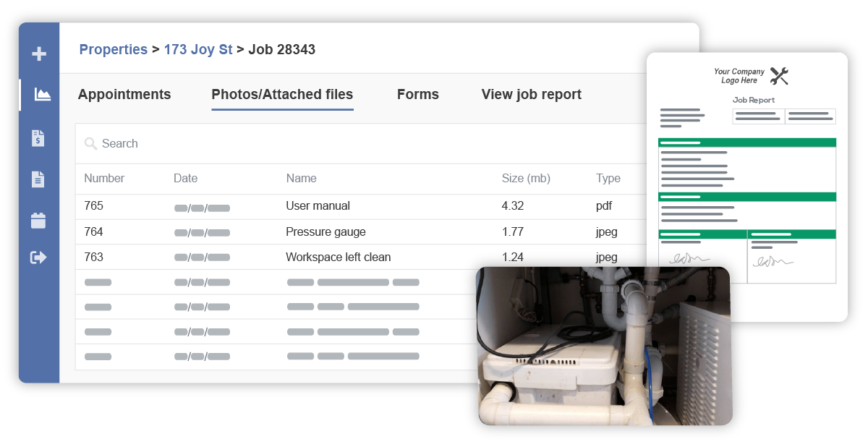Screen dimensions: 868x447
Task: Click the magnifier icon in the search bar
Action: point(90,143)
